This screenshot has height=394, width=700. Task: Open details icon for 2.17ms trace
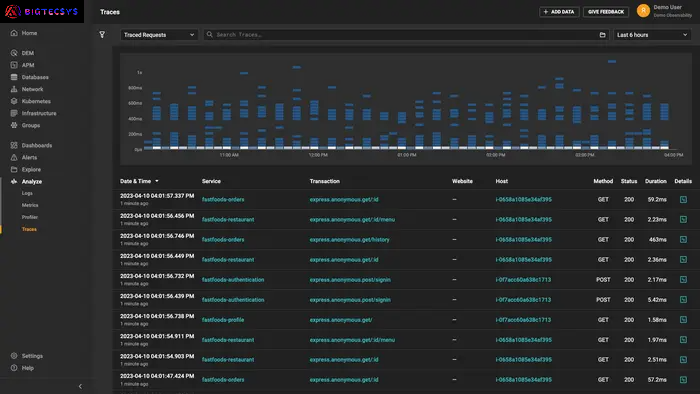683,279
